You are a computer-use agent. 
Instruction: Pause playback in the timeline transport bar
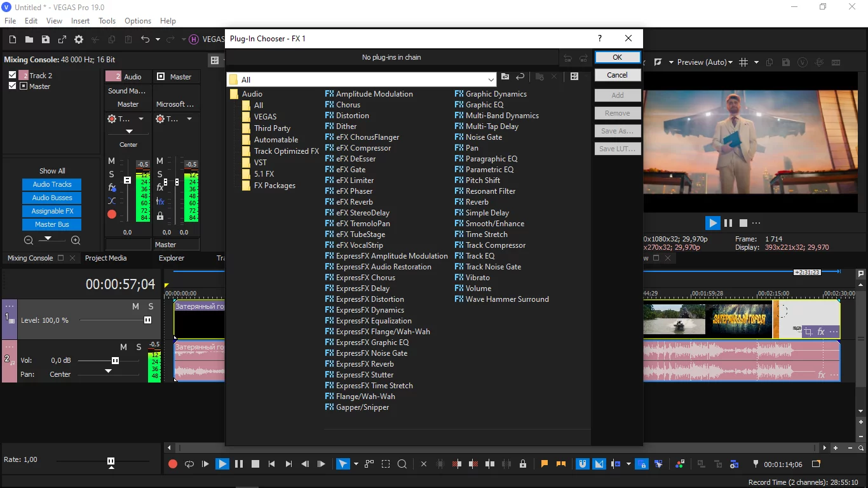[239, 464]
